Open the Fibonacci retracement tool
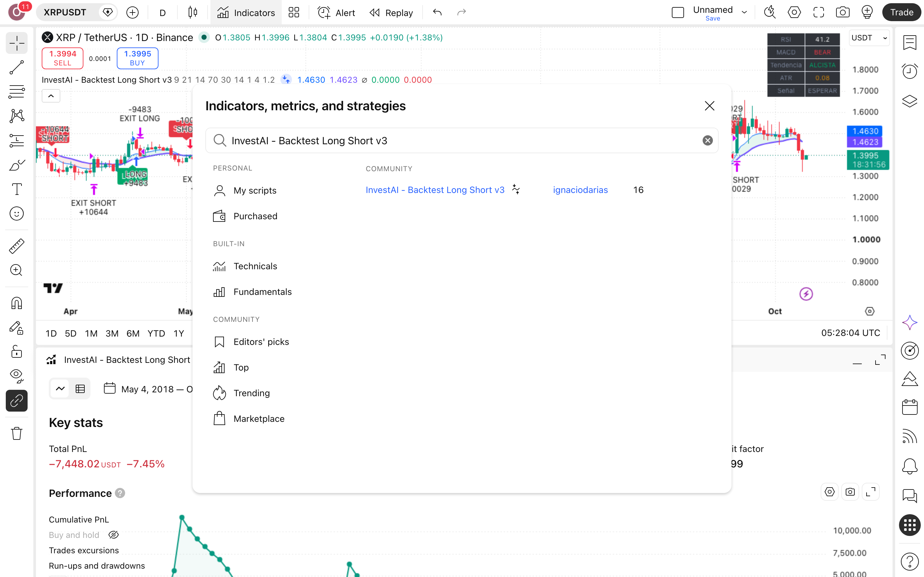The width and height of the screenshot is (924, 577). coord(16,92)
